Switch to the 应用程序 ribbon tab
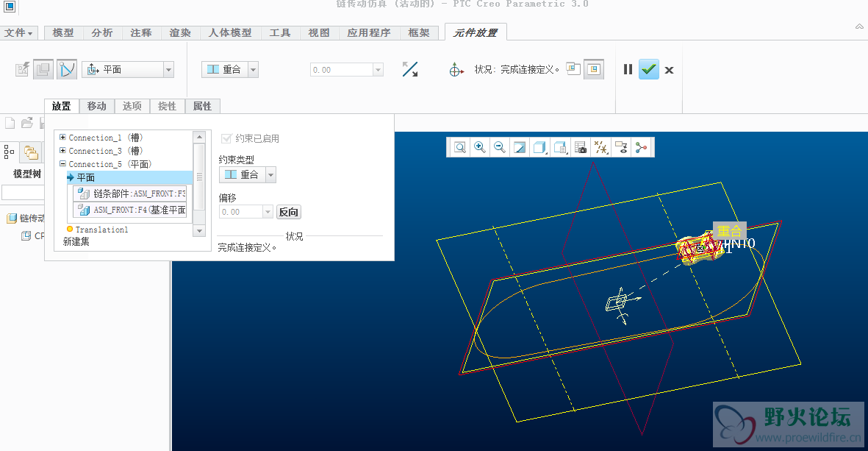This screenshot has height=451, width=868. coord(369,32)
